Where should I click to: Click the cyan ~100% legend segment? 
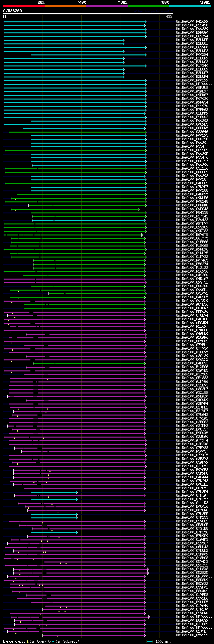pos(190,6)
